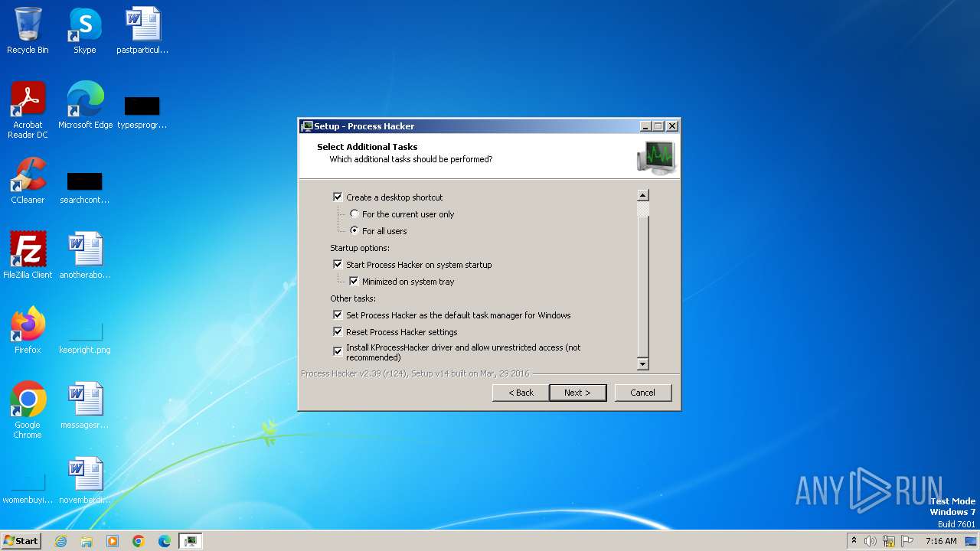Launch Microsoft Edge desktop shortcut
Image resolution: width=980 pixels, height=551 pixels.
(85, 106)
